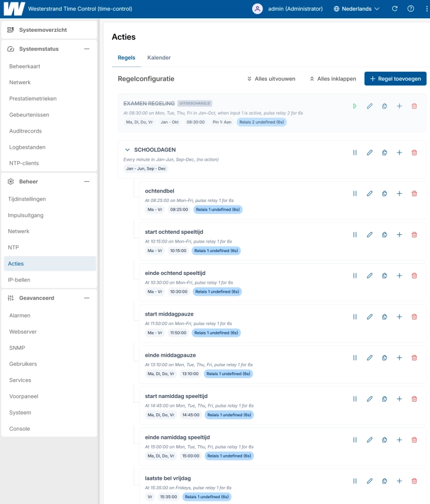
Task: Switch to the Kalender tab
Action: point(159,58)
